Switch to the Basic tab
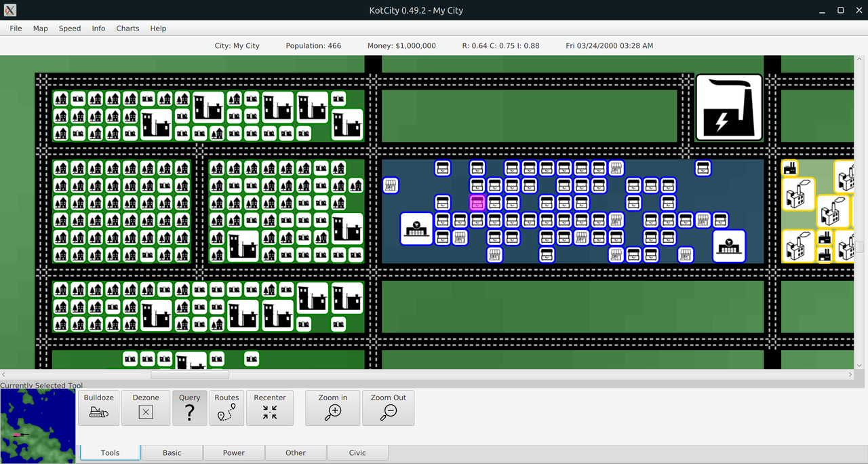The width and height of the screenshot is (868, 464). (172, 452)
